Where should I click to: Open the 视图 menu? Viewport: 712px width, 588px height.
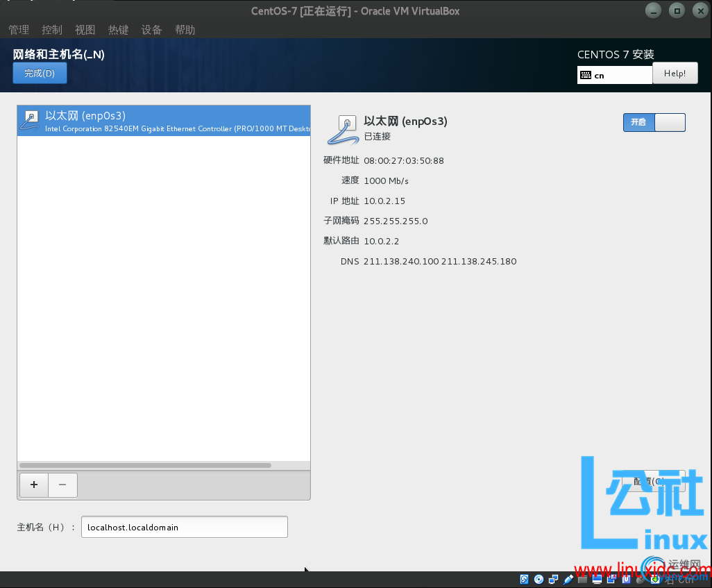(x=85, y=30)
